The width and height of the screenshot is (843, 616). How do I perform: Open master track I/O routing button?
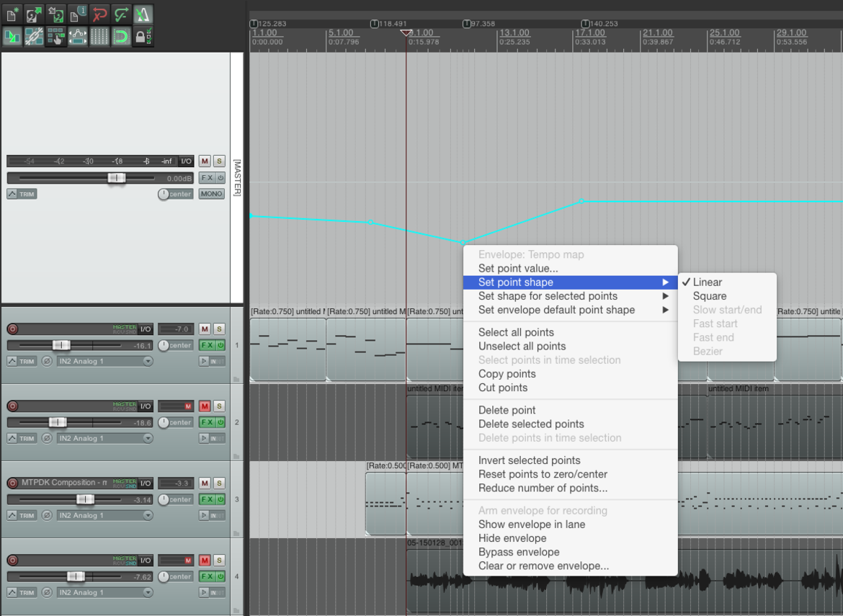186,161
